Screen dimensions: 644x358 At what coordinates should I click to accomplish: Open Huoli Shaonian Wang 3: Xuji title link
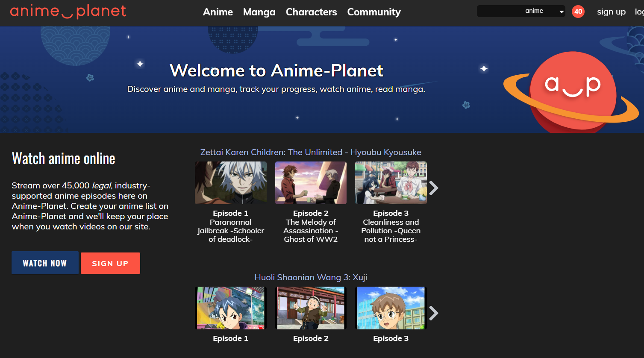[x=311, y=277]
